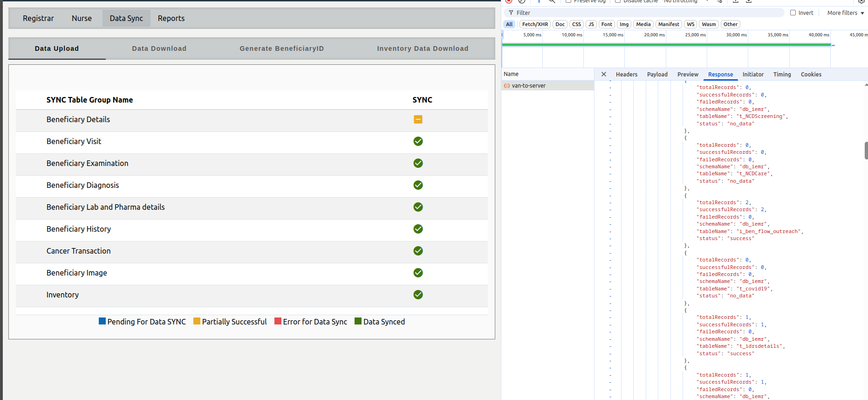Toggle the Disable cache checkbox
Screen dimensions: 868x400
(618, 1)
